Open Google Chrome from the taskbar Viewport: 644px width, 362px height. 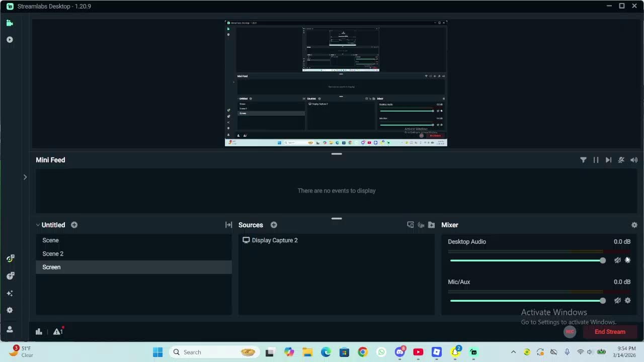click(363, 352)
